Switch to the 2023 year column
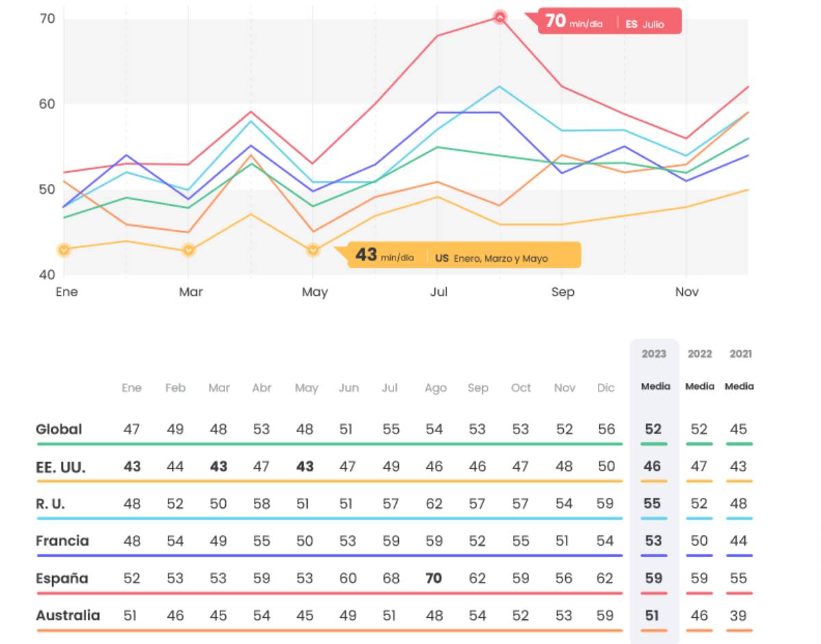This screenshot has width=821, height=644. click(653, 353)
